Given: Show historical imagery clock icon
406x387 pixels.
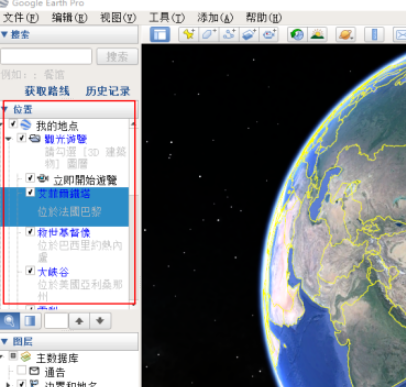Looking at the screenshot, I should click(297, 35).
